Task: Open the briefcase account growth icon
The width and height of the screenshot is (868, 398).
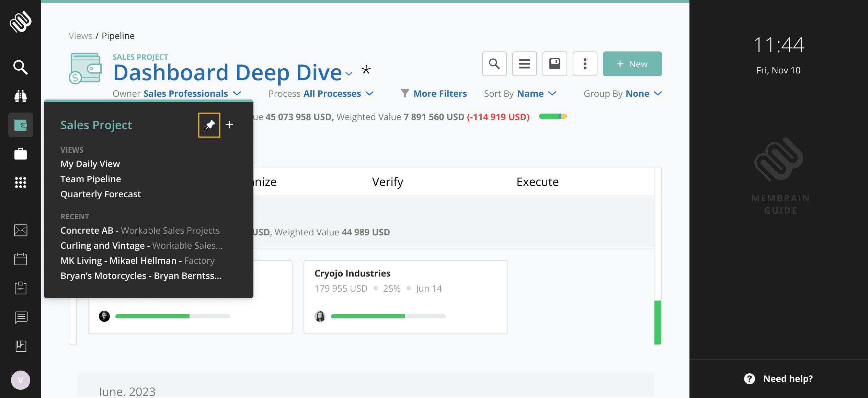Action: point(21,154)
